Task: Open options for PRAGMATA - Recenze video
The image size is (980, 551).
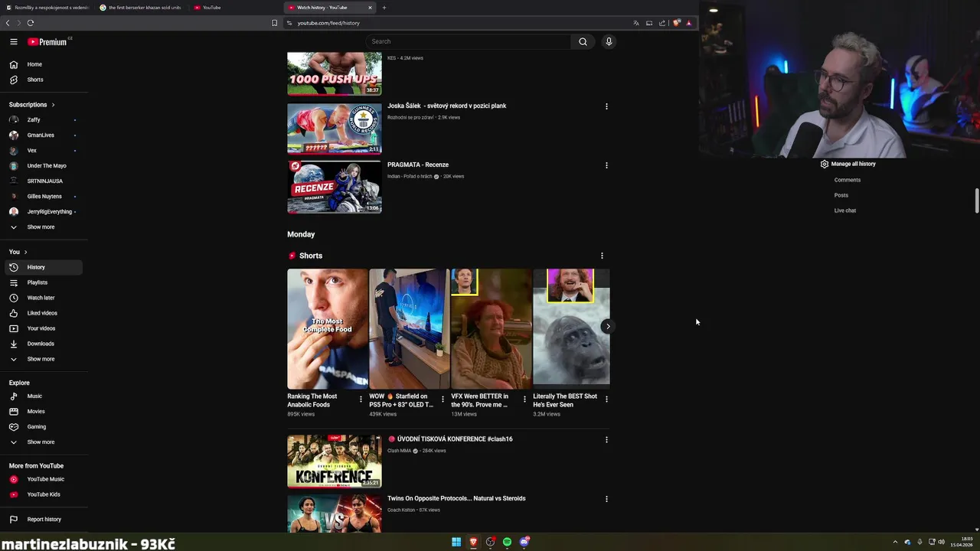Action: point(606,165)
